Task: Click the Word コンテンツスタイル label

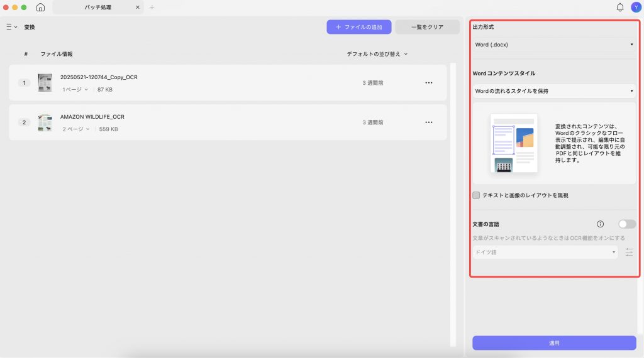Action: click(x=504, y=73)
